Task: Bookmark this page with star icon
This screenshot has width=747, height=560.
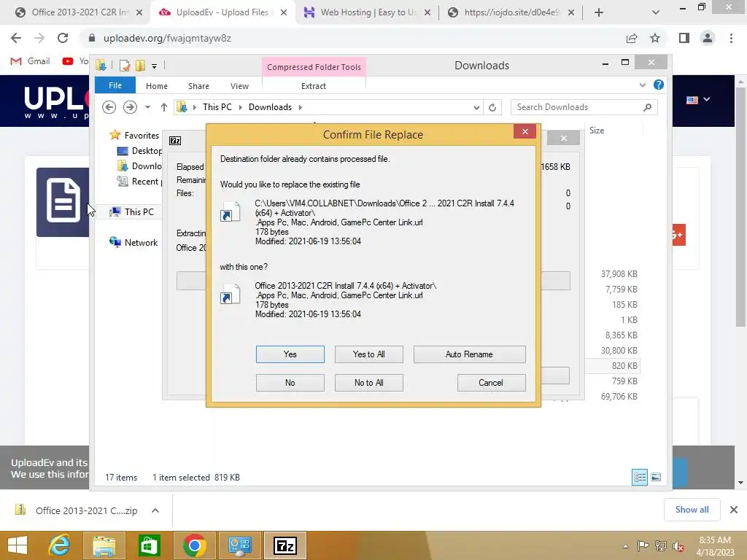Action: pos(655,38)
